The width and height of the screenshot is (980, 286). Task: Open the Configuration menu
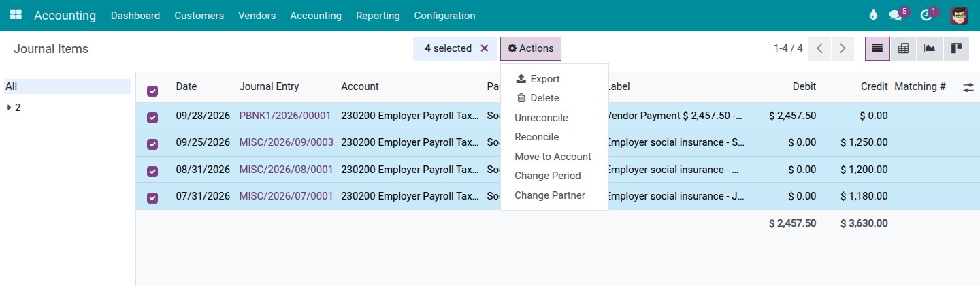[x=444, y=16]
